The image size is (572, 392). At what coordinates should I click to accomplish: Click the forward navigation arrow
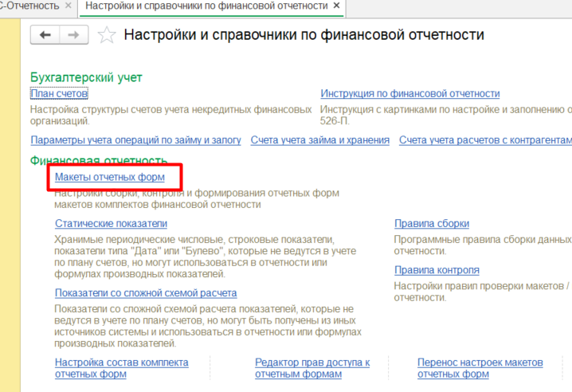(73, 35)
